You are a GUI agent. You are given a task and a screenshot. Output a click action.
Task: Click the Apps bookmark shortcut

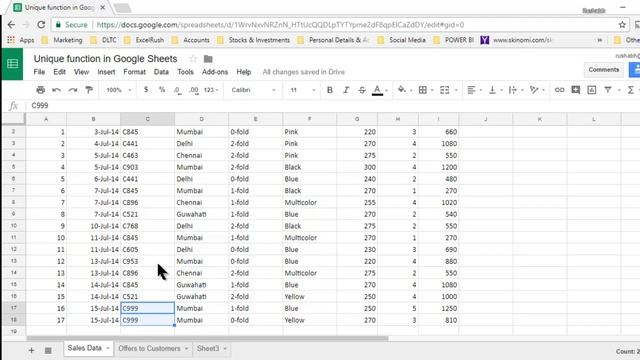(x=21, y=40)
